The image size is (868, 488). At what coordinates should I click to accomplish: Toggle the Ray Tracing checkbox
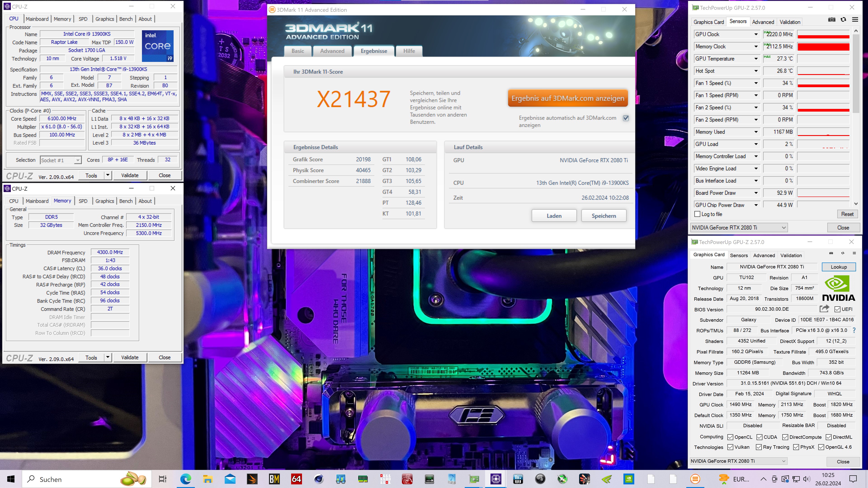(x=759, y=447)
